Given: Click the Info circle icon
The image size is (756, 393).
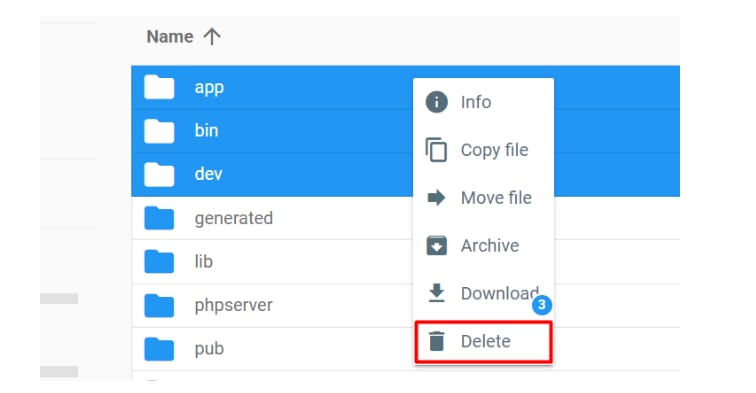Looking at the screenshot, I should [436, 102].
